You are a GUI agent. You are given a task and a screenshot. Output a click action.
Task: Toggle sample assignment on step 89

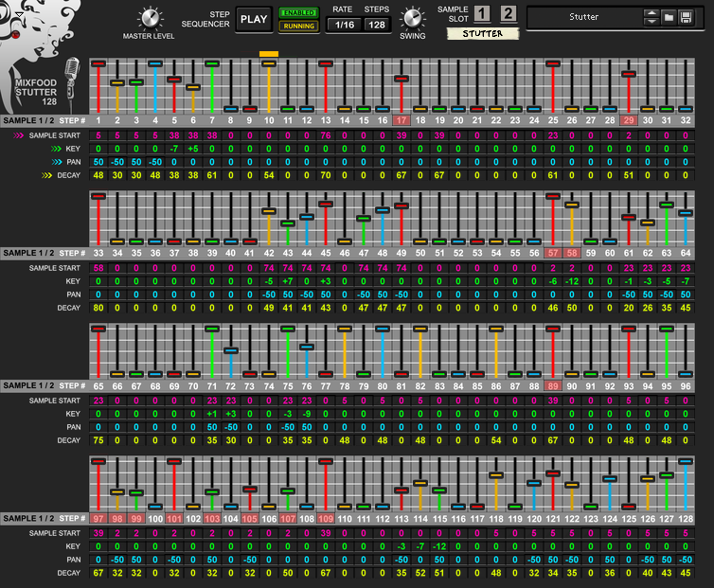click(x=553, y=386)
